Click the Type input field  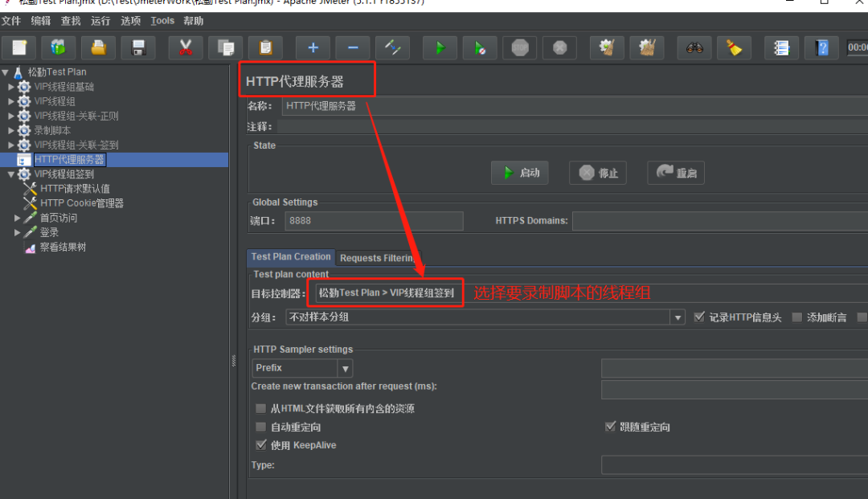[735, 465]
